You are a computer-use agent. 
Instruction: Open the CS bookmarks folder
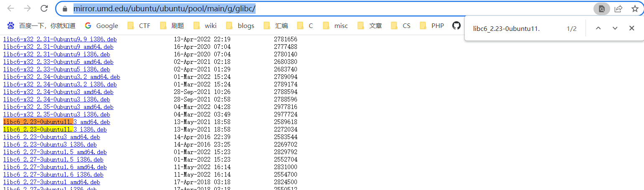pyautogui.click(x=401, y=26)
